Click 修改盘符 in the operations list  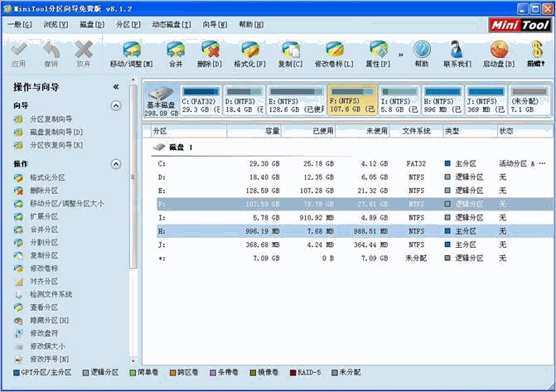pyautogui.click(x=44, y=333)
